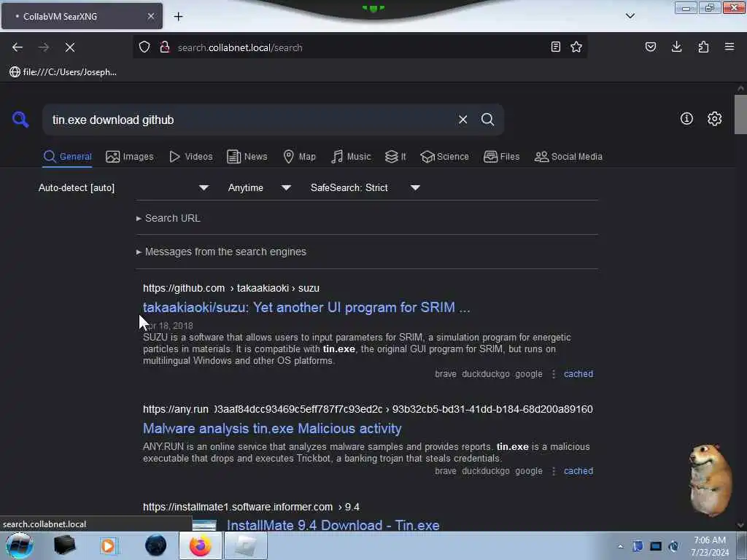Open a new browser tab
Image resolution: width=747 pixels, height=560 pixels.
click(178, 17)
